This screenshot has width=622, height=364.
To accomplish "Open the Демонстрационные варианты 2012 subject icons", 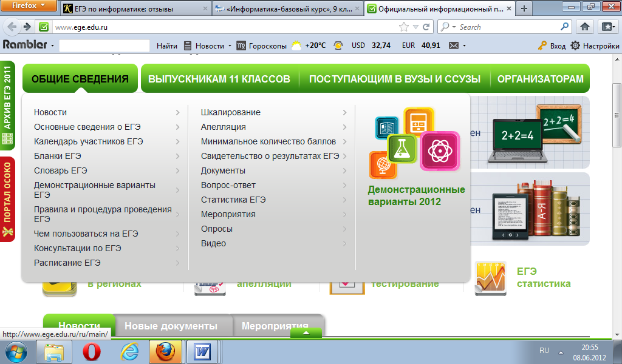I will 415,143.
